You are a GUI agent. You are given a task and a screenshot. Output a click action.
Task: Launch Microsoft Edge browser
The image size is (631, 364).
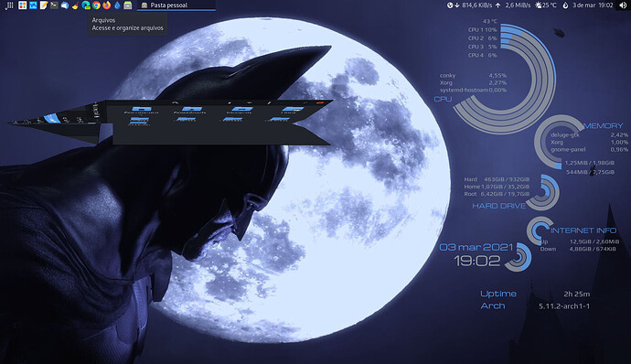point(86,5)
